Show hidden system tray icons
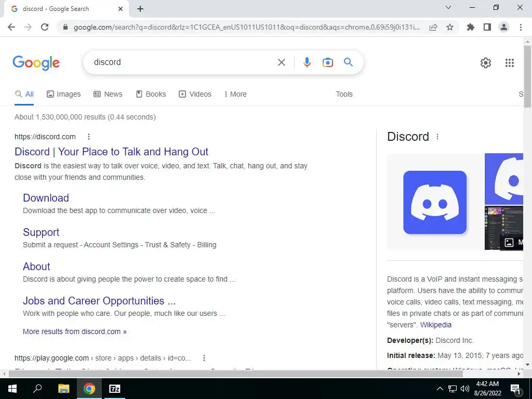Screen dimensions: 532x399 click(440, 389)
